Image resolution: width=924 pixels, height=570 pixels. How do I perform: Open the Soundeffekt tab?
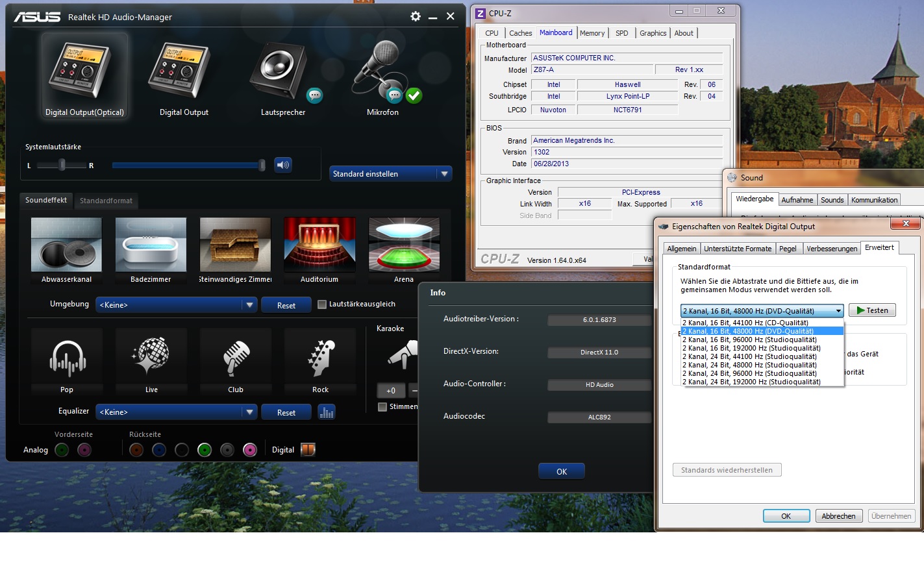[46, 200]
